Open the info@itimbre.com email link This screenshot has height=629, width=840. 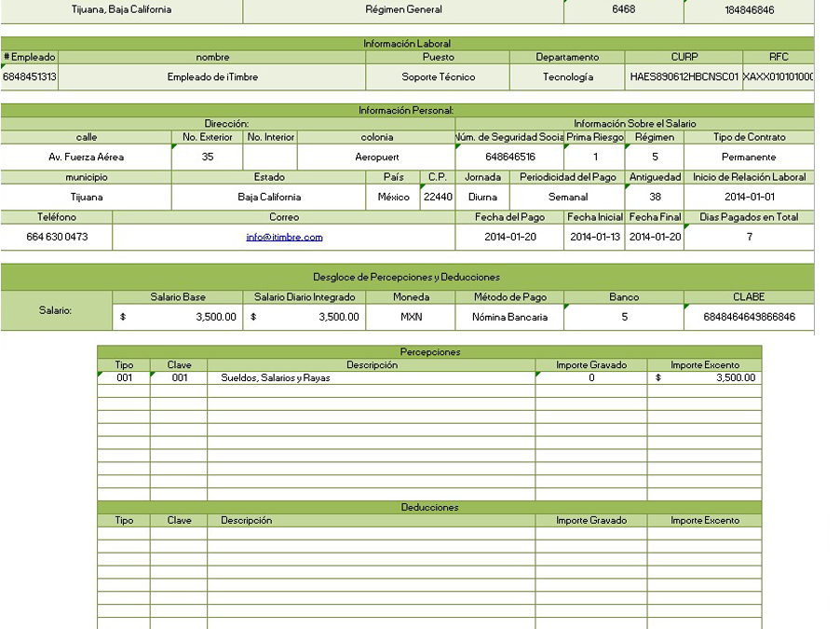click(x=284, y=238)
